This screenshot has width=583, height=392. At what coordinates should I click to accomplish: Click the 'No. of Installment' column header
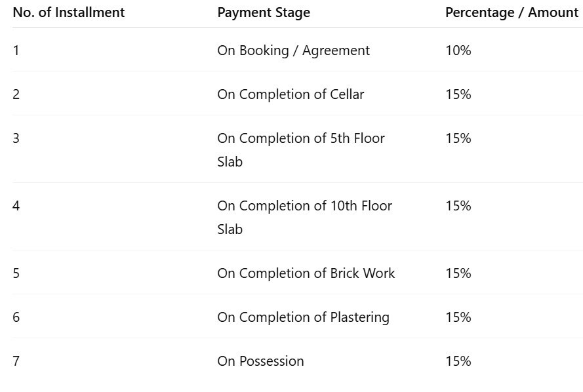tap(69, 12)
